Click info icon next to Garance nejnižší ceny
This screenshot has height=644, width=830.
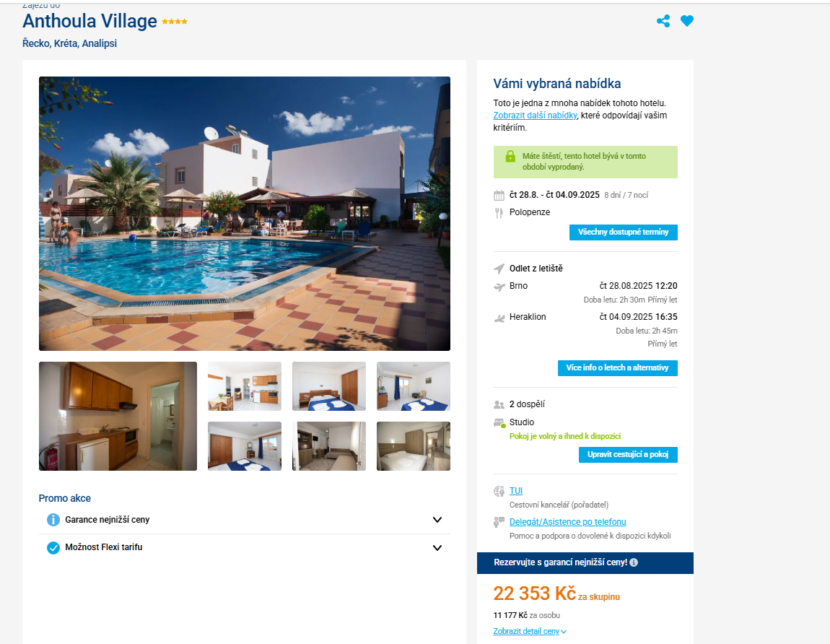click(x=53, y=520)
